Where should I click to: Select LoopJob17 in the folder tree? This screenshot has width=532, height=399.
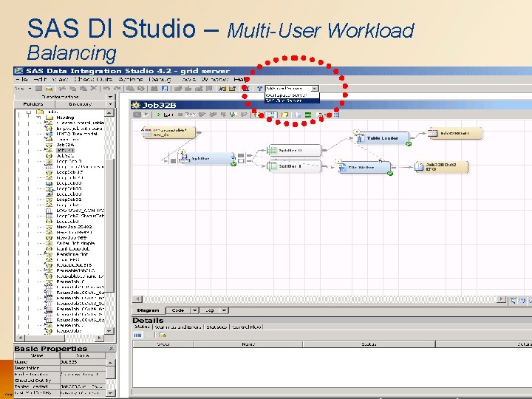[x=70, y=172]
